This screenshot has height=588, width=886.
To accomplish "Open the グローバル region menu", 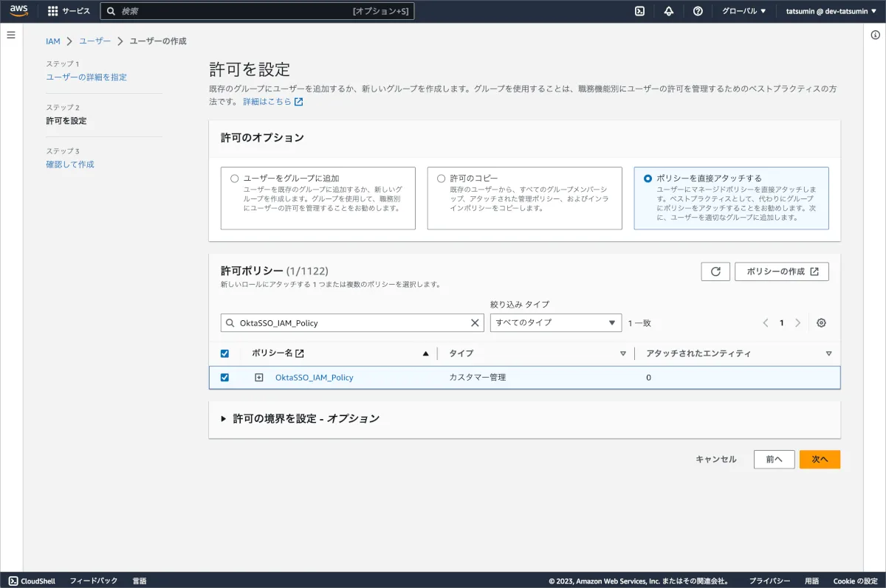I will (744, 11).
